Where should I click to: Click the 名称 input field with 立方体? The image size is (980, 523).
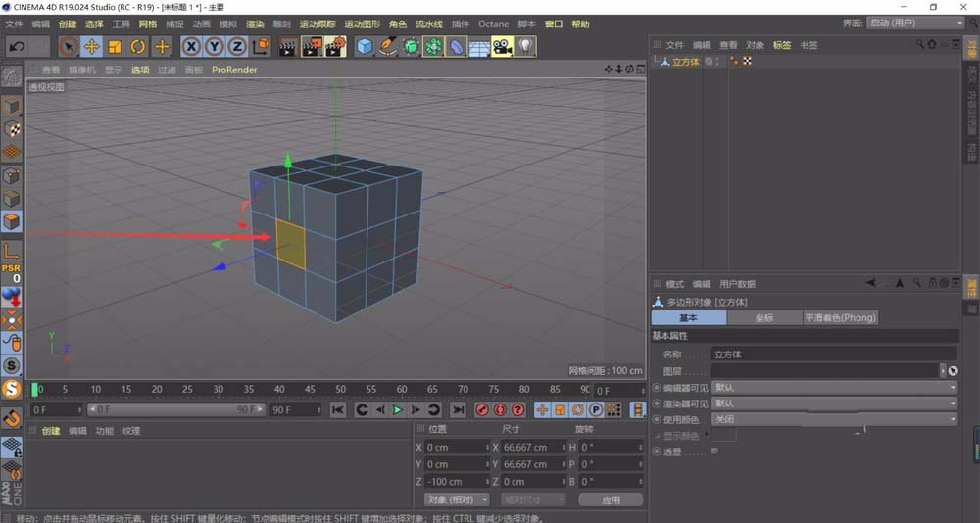tap(834, 355)
